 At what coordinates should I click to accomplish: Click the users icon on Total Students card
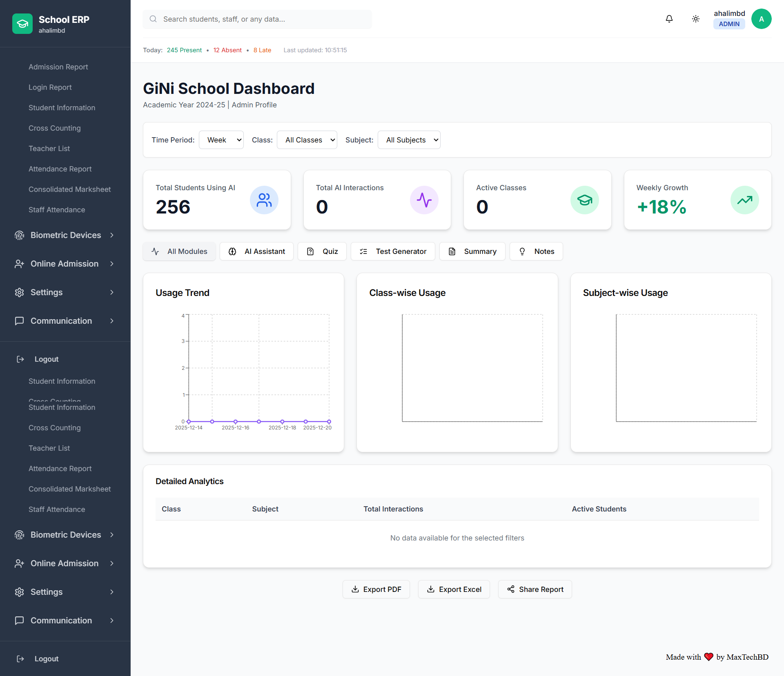264,200
